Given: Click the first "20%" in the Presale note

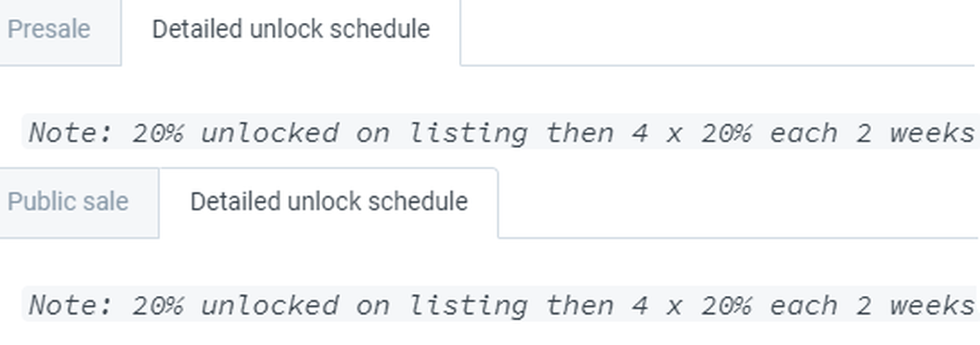Looking at the screenshot, I should [158, 132].
